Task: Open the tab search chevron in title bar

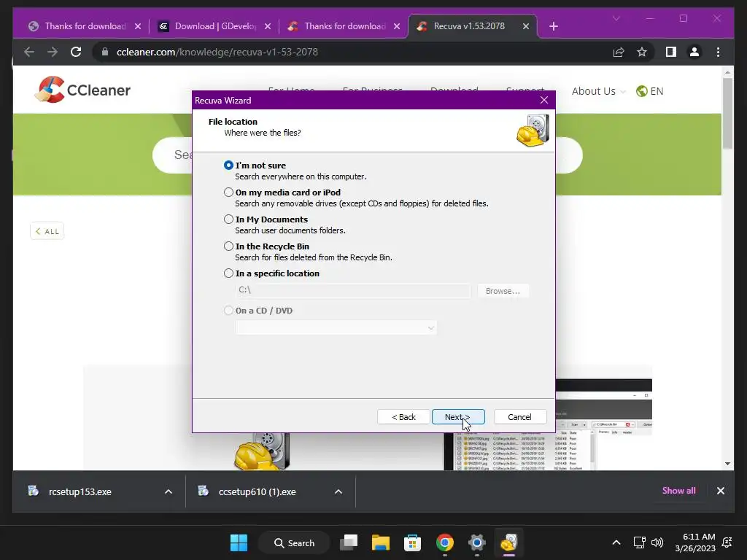Action: [616, 18]
